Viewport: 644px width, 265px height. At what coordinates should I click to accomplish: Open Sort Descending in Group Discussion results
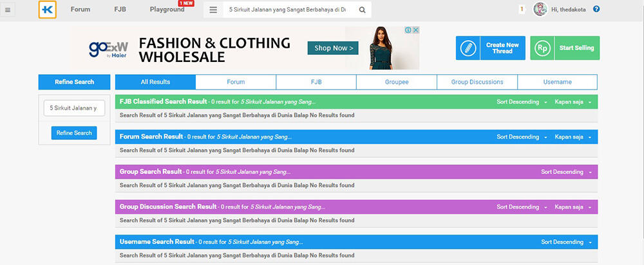522,207
